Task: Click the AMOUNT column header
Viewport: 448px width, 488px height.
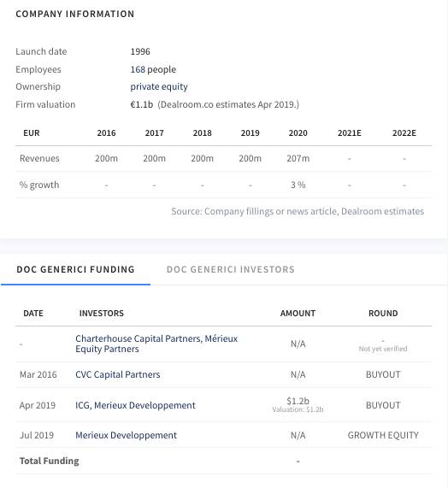Action: pos(298,313)
